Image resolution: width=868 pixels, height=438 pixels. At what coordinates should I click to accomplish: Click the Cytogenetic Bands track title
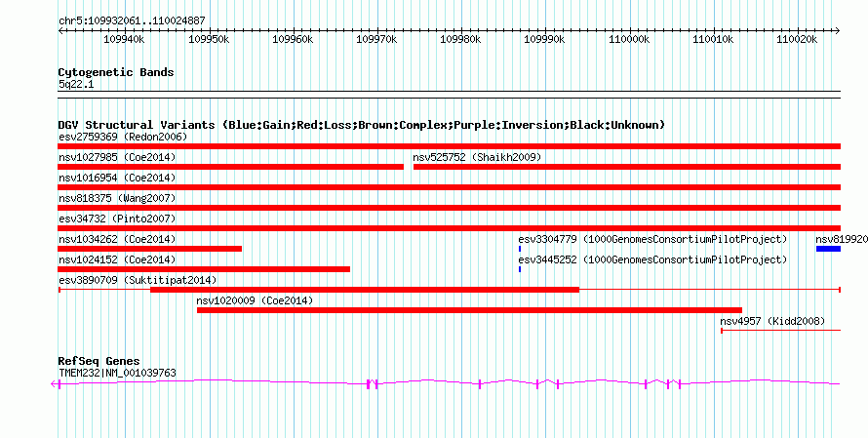pyautogui.click(x=116, y=72)
